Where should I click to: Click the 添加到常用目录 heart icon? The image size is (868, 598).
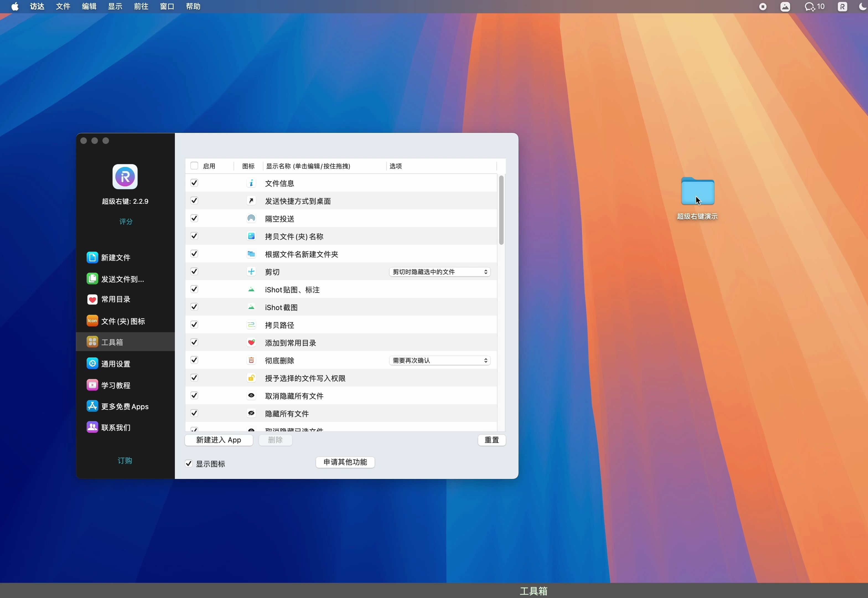(251, 342)
